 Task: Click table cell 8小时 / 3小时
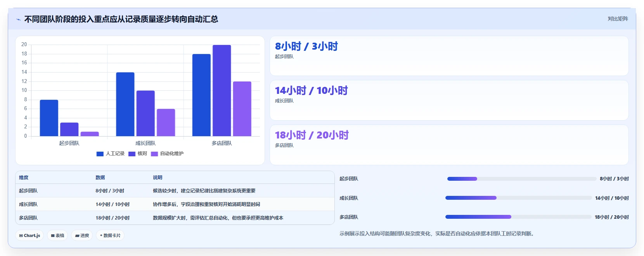pyautogui.click(x=110, y=191)
